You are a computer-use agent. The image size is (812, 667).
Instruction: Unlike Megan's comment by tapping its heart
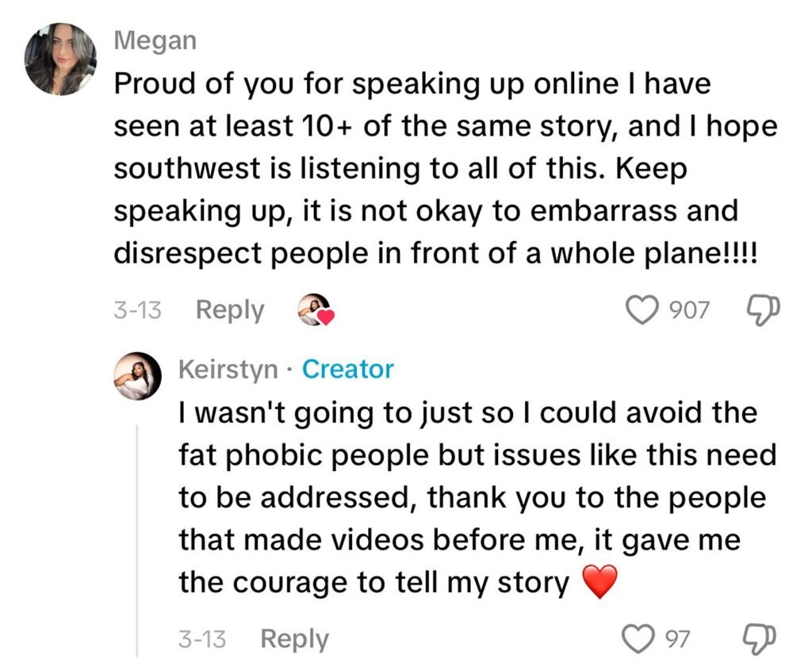point(643,310)
